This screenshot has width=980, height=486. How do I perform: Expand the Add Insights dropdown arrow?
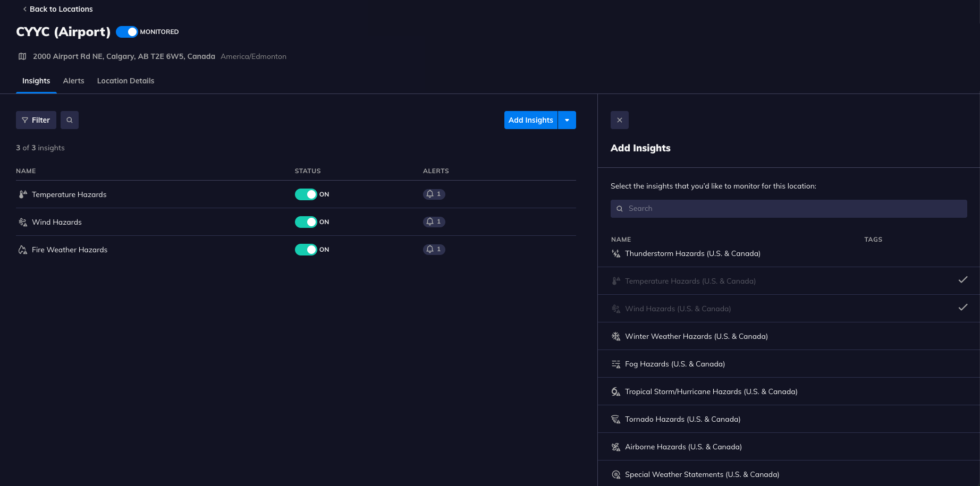point(567,120)
